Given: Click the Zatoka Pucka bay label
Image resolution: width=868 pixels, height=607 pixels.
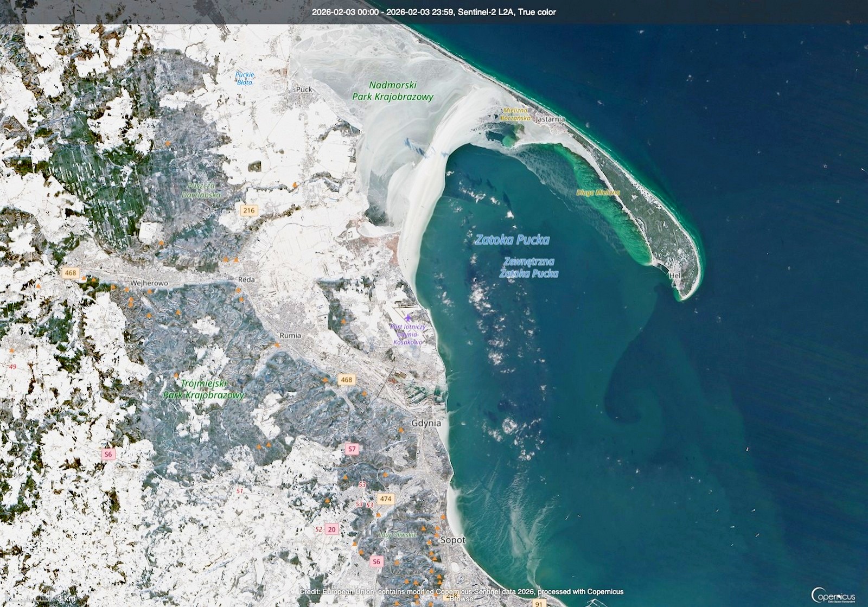Looking at the screenshot, I should pos(512,240).
